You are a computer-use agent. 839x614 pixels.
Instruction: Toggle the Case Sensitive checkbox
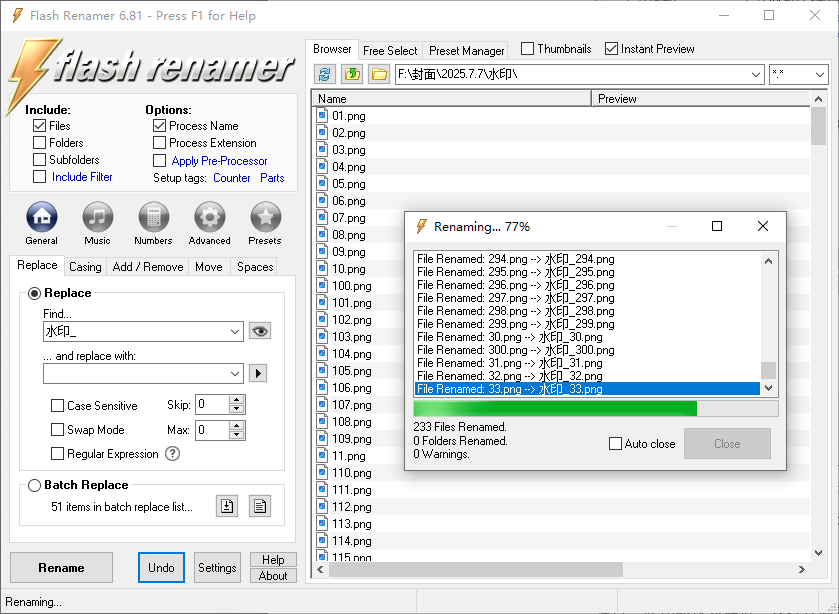58,406
